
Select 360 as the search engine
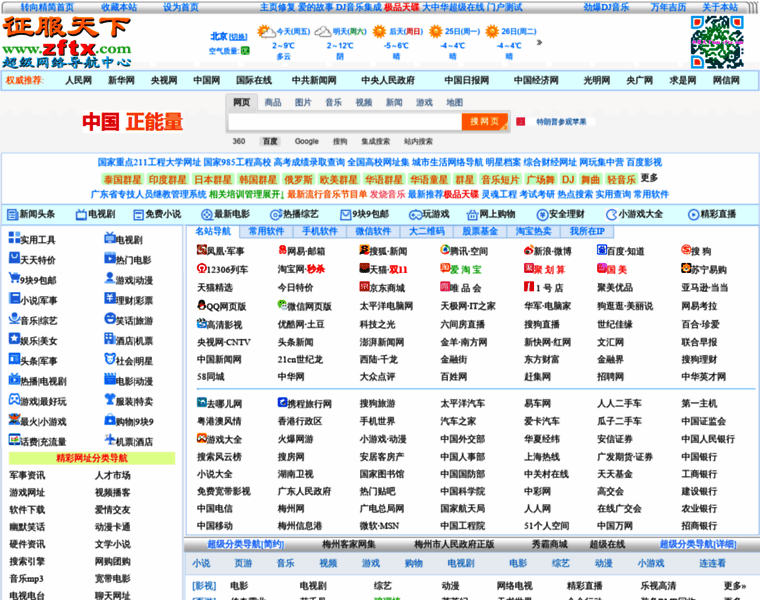pyautogui.click(x=239, y=141)
